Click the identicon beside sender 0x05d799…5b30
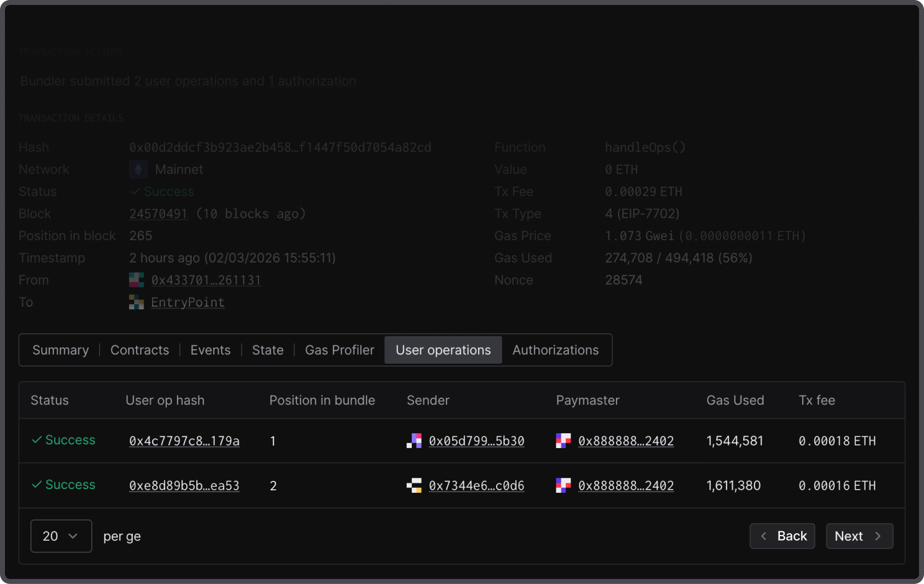The width and height of the screenshot is (924, 584). click(x=414, y=441)
